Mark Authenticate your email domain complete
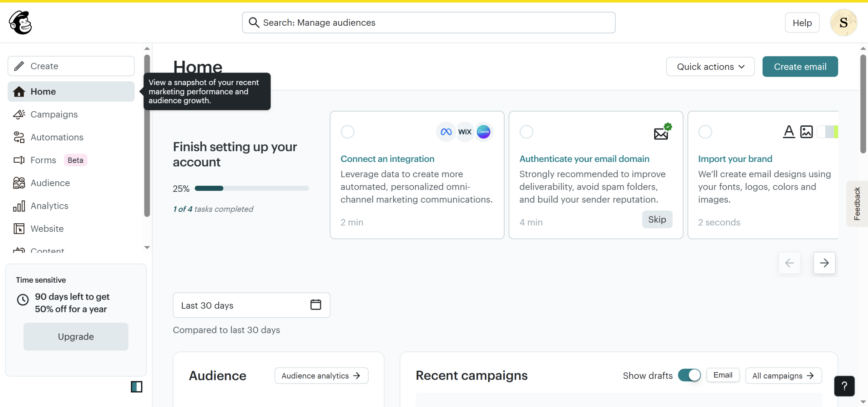Image resolution: width=868 pixels, height=407 pixels. click(x=526, y=132)
